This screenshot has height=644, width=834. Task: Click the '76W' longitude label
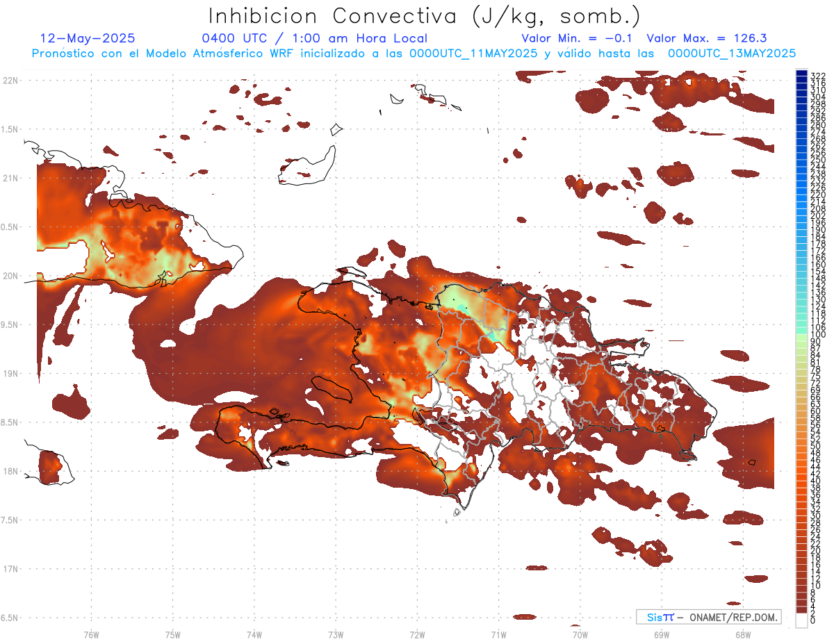(91, 634)
